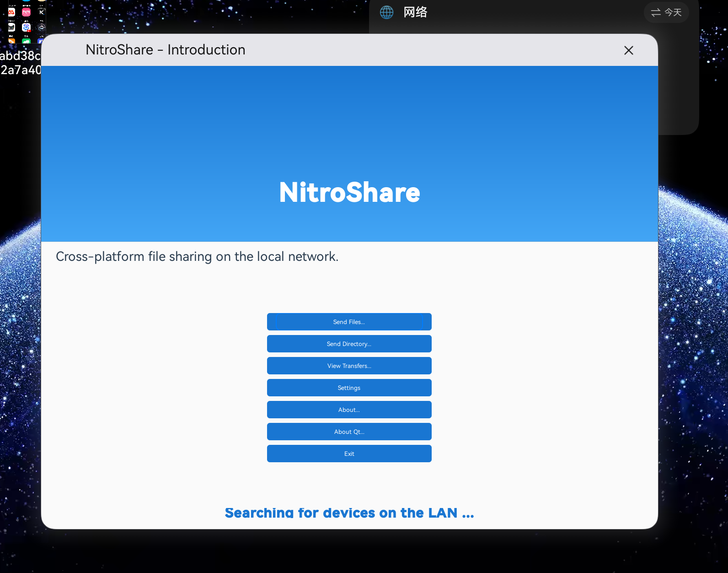728x573 pixels.
Task: Exit NitroShare via the Exit button
Action: 349,454
